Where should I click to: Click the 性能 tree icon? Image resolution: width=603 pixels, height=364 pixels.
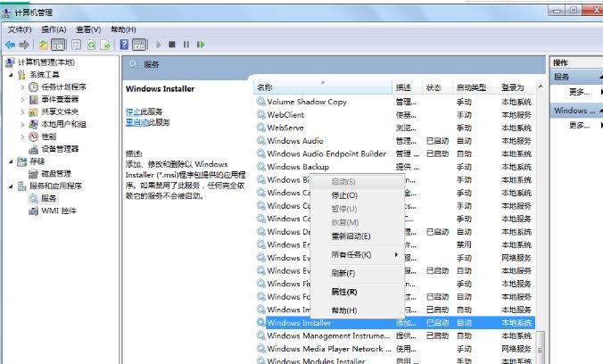34,136
